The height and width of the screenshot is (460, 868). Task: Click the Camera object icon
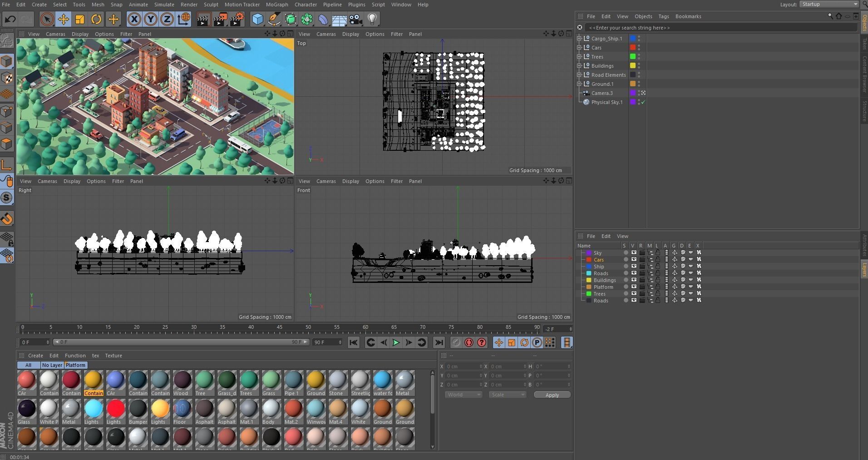click(x=356, y=19)
